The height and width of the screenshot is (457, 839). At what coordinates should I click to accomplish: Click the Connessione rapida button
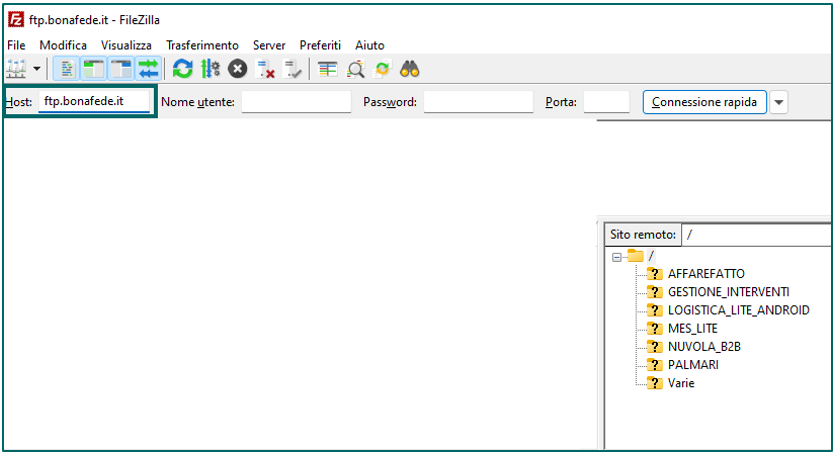pos(704,102)
